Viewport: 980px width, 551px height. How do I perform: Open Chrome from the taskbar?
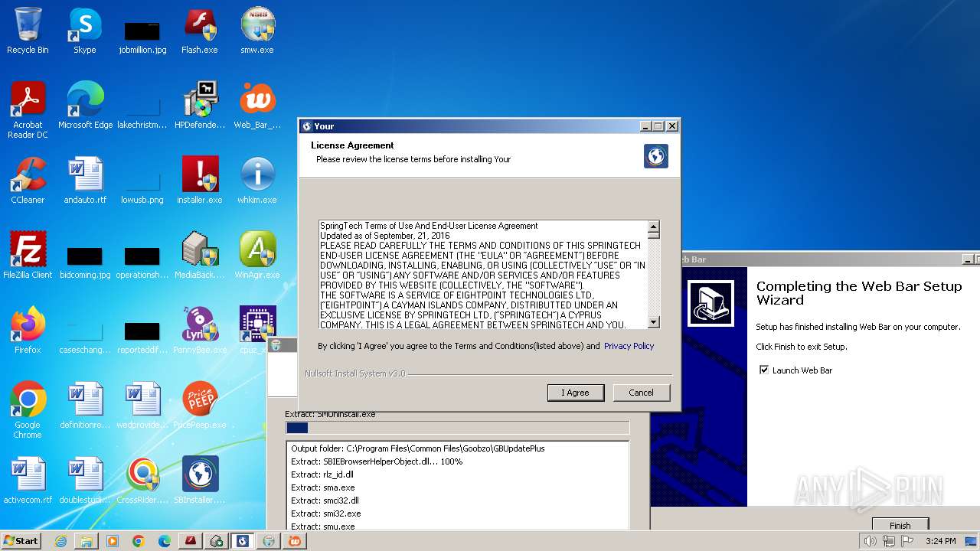(139, 541)
